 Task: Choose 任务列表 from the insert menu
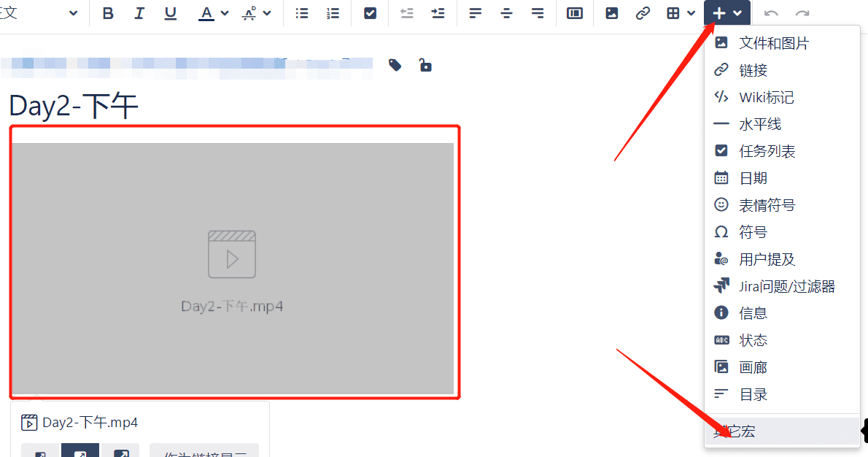pyautogui.click(x=767, y=151)
